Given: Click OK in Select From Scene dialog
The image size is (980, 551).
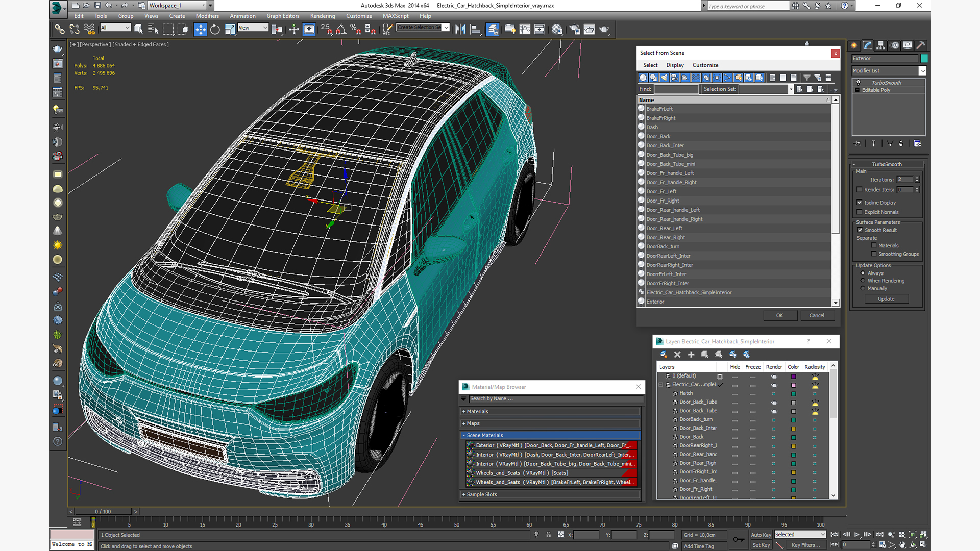Looking at the screenshot, I should click(x=779, y=316).
